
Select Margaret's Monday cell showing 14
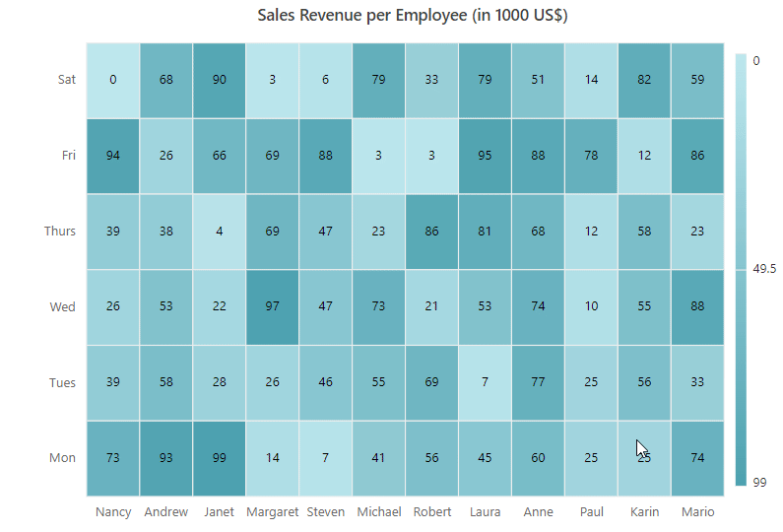pyautogui.click(x=272, y=458)
